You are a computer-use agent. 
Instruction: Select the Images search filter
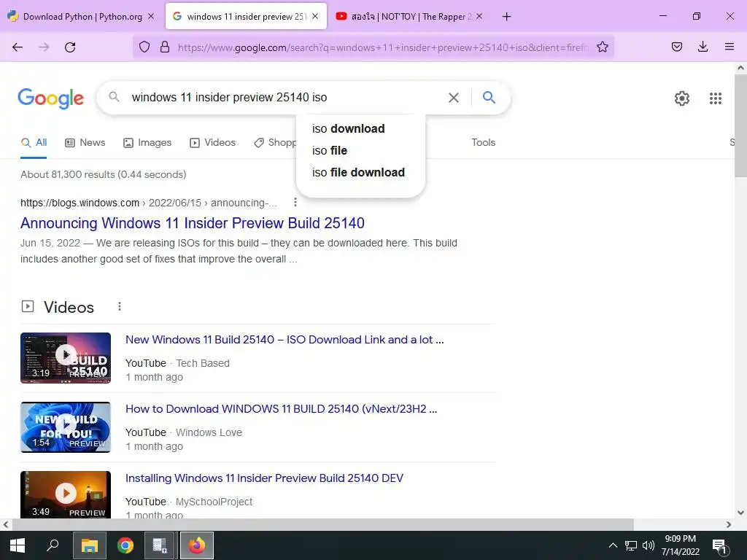pos(147,142)
